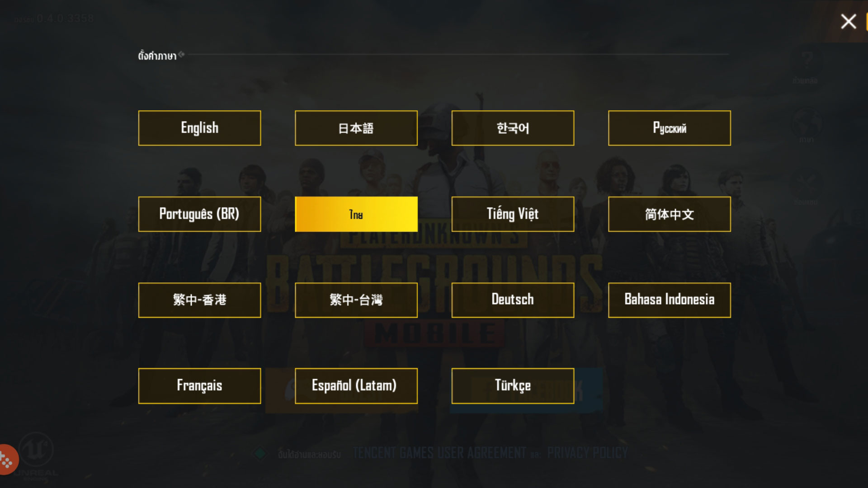Choose Français language option

pyautogui.click(x=199, y=386)
